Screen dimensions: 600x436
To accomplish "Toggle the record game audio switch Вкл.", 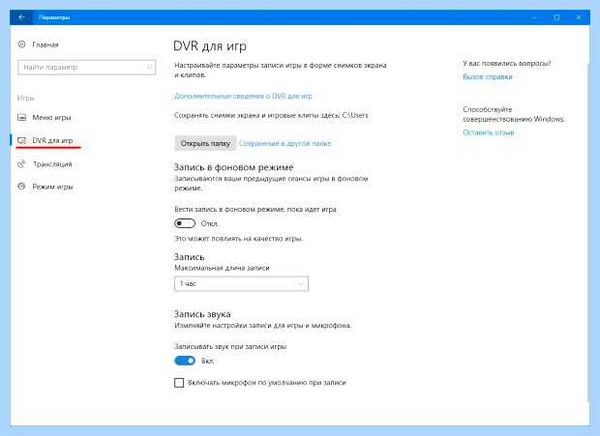I will [185, 361].
